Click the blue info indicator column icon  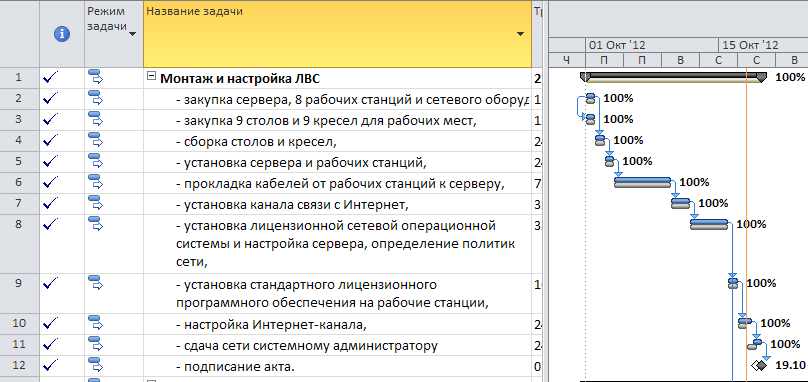tap(62, 34)
